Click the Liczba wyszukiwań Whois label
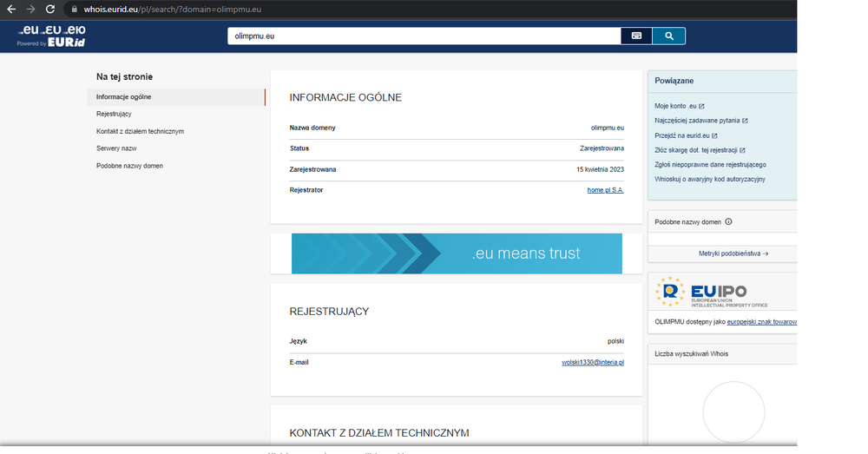Screen dimensions: 868x454 coord(692,354)
